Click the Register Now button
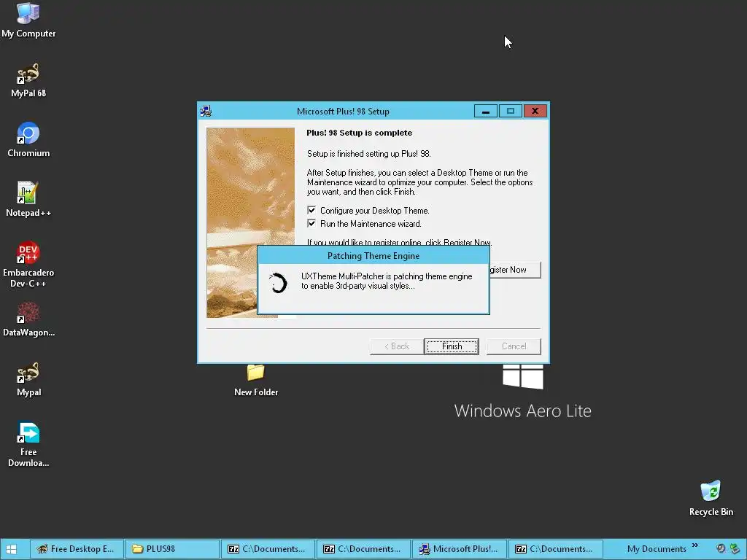 [x=515, y=270]
